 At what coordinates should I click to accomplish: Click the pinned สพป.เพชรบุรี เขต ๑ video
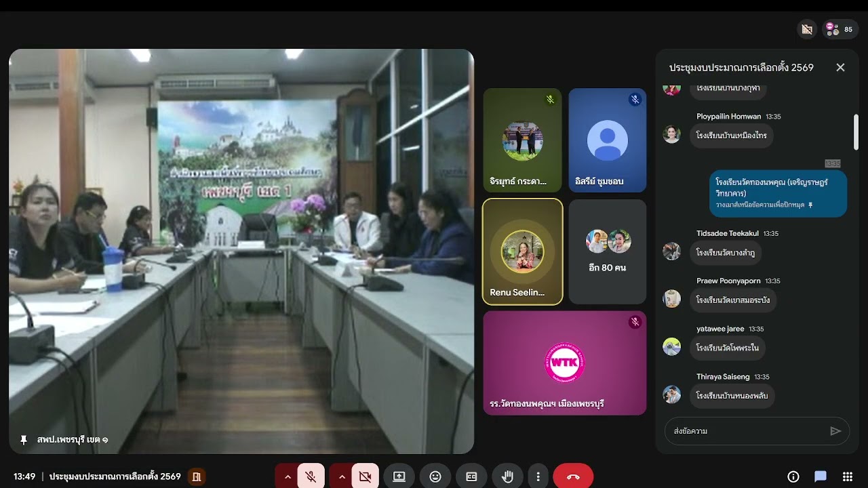point(241,251)
